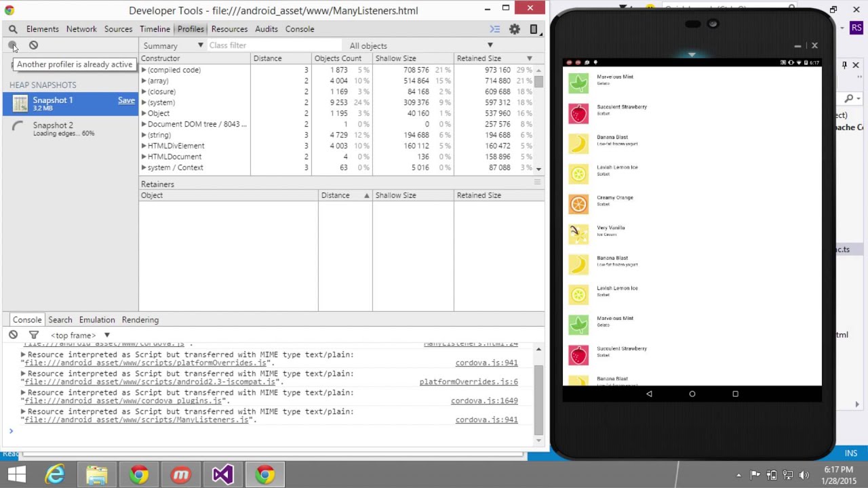Select the Emulation drawer tab
Image resolution: width=868 pixels, height=488 pixels.
click(97, 320)
